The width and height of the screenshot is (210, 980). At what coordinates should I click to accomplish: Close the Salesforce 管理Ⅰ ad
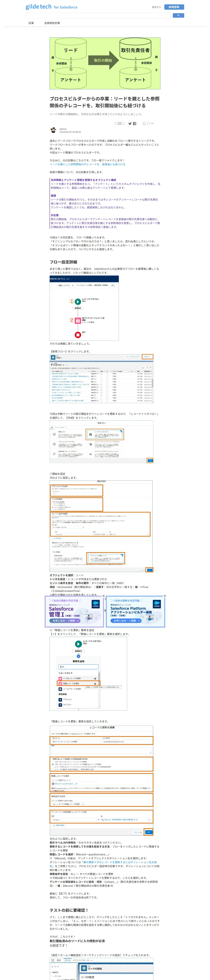pyautogui.click(x=103, y=596)
